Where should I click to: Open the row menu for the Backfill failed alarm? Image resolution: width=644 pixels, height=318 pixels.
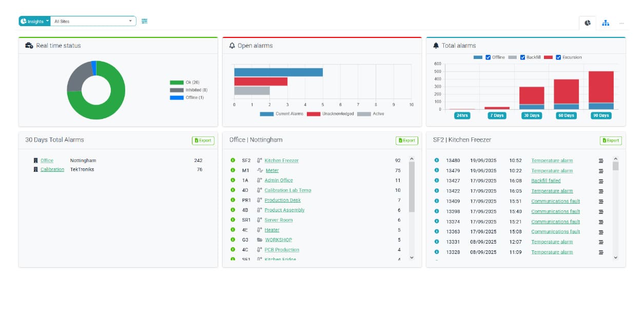click(x=601, y=181)
